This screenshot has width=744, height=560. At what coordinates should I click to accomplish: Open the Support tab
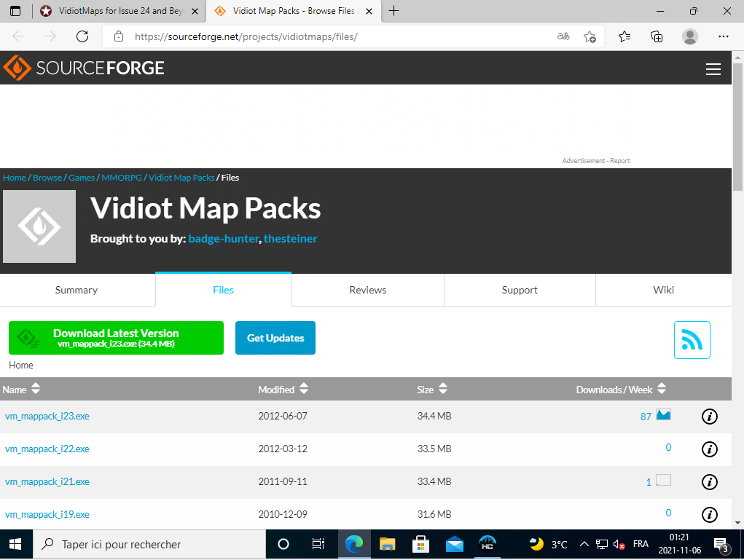(520, 290)
